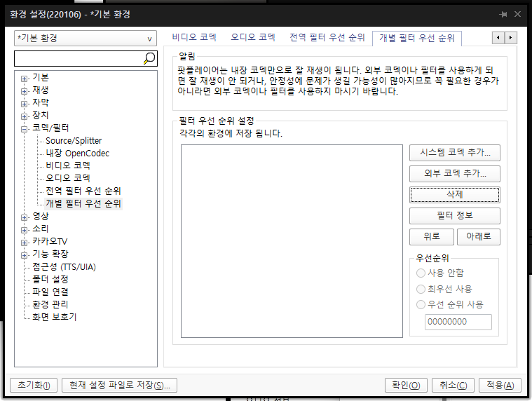This screenshot has width=532, height=401.
Task: Click 현재 설정 파일로 저장 button
Action: (119, 385)
